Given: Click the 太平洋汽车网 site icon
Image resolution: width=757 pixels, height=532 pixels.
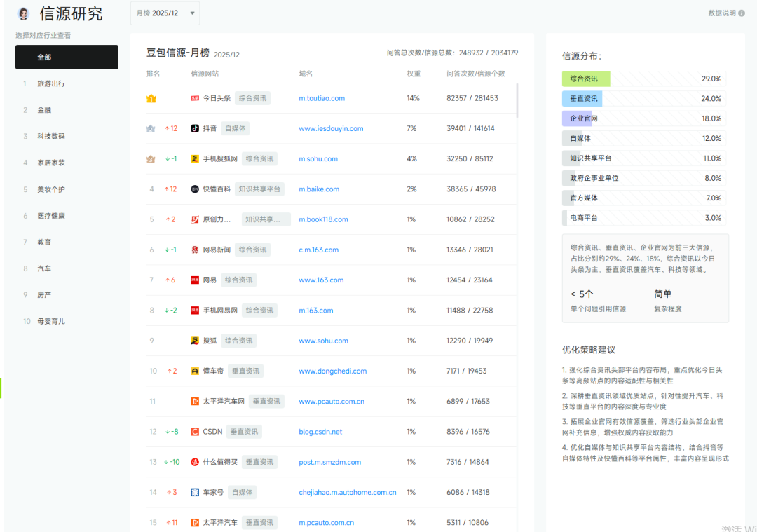Looking at the screenshot, I should pos(195,401).
